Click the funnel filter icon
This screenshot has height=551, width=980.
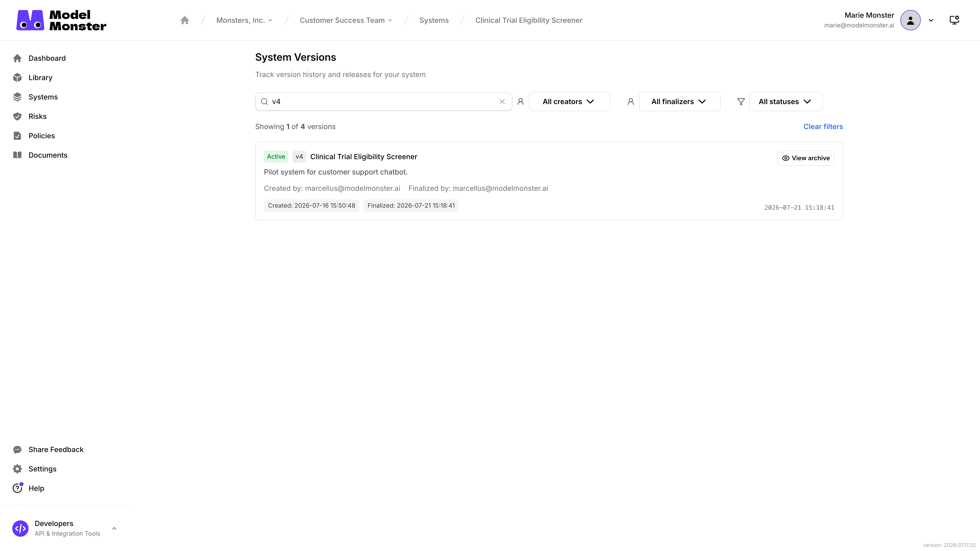coord(741,102)
